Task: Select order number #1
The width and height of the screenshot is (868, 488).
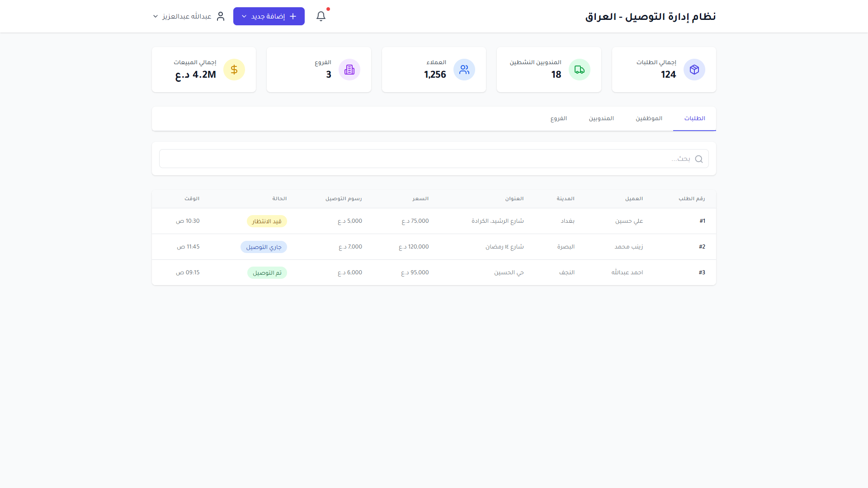Action: click(x=703, y=221)
